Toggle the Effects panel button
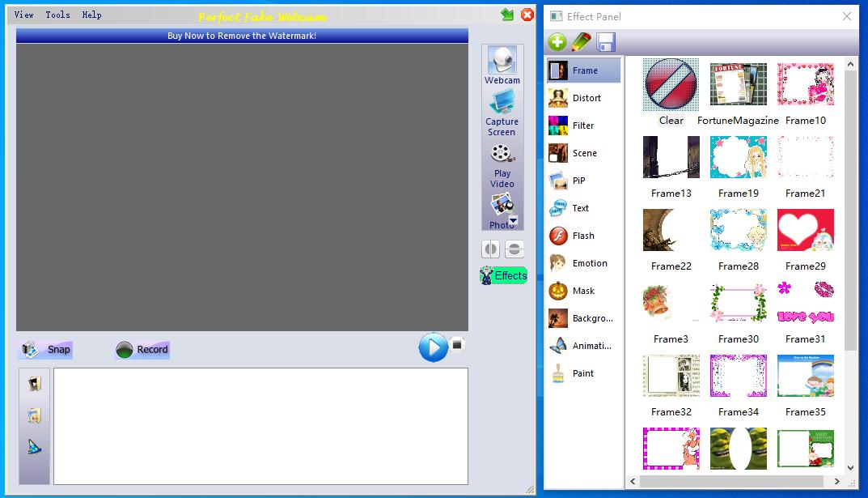 click(x=503, y=275)
